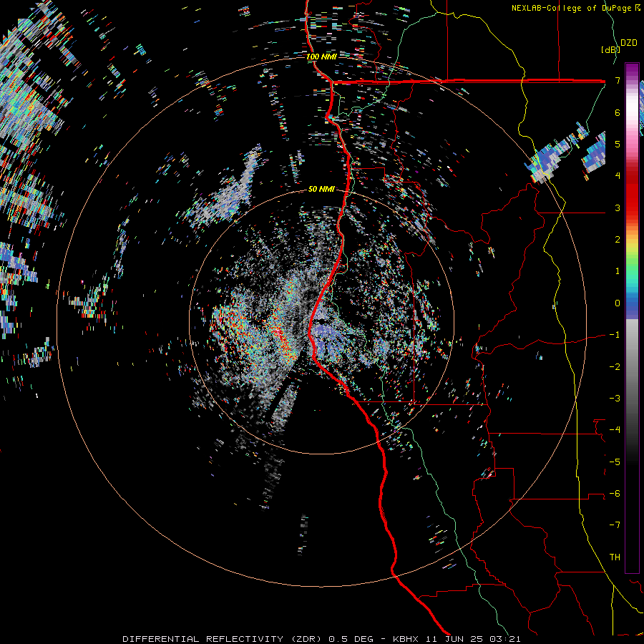Click the 3 value on the scale

[618, 208]
